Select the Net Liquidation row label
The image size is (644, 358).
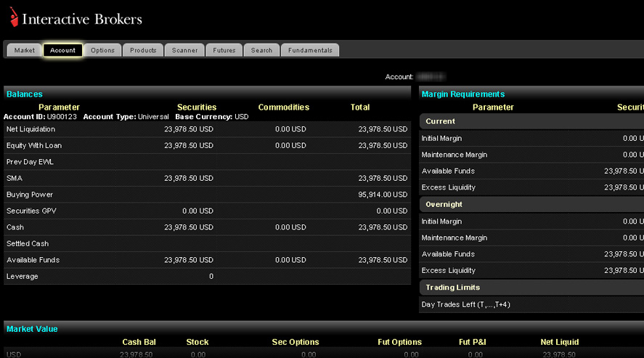(30, 129)
